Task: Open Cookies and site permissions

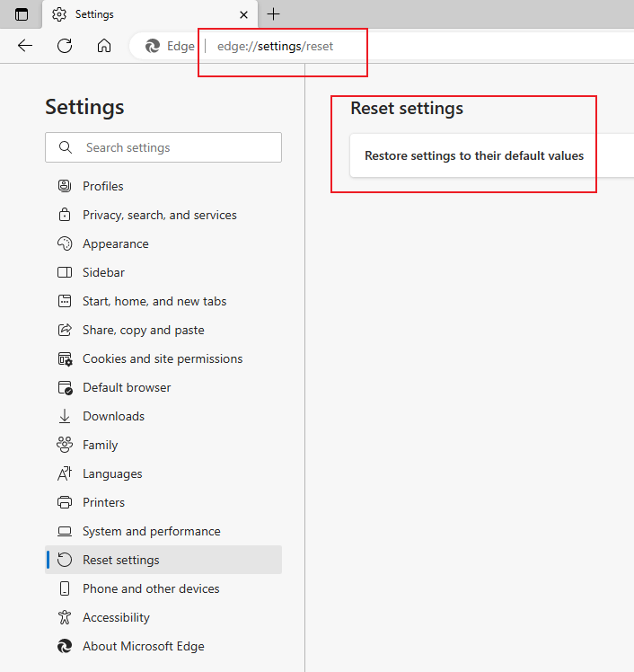Action: click(163, 358)
